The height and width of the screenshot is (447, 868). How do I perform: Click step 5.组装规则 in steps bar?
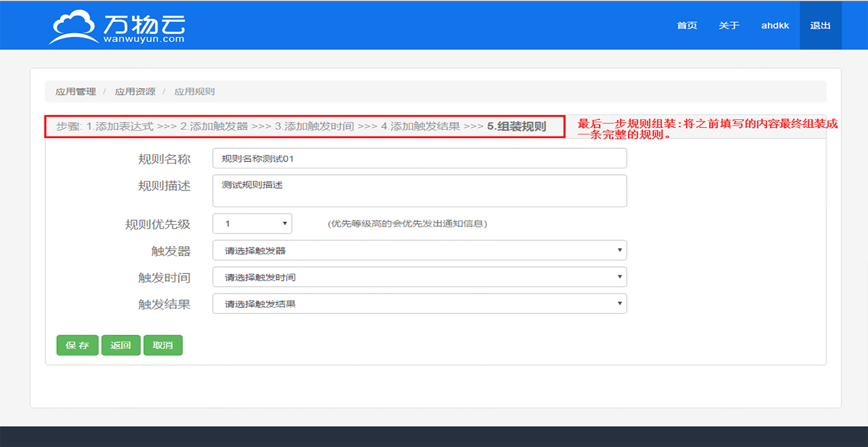click(x=516, y=127)
